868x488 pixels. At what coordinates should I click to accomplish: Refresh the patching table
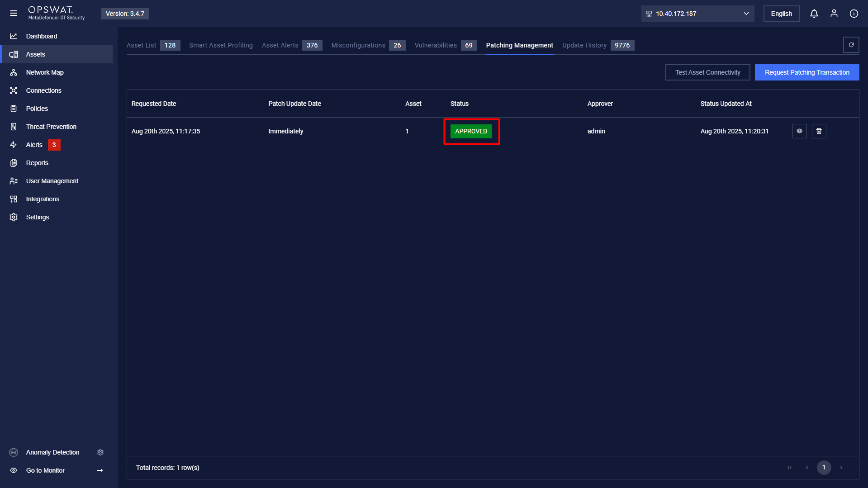pos(851,45)
